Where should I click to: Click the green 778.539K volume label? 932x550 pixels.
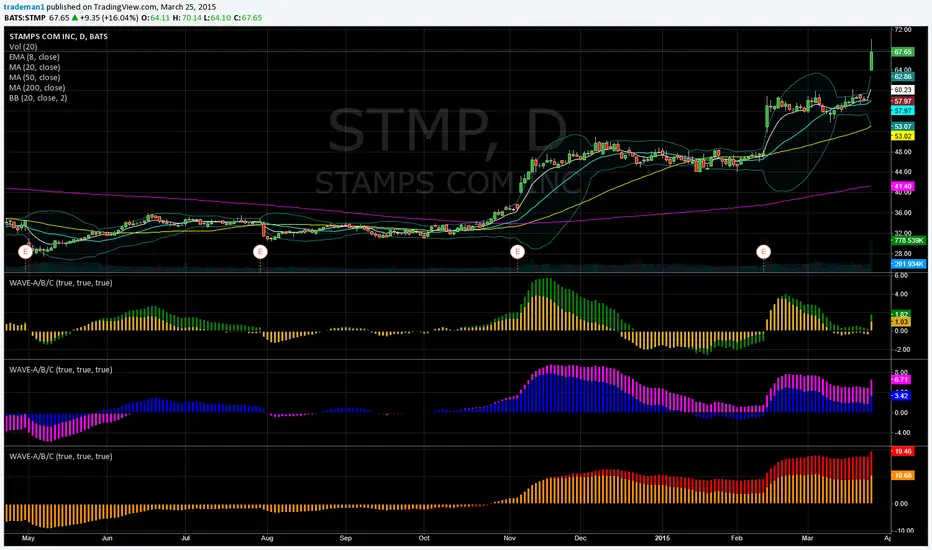coord(908,240)
